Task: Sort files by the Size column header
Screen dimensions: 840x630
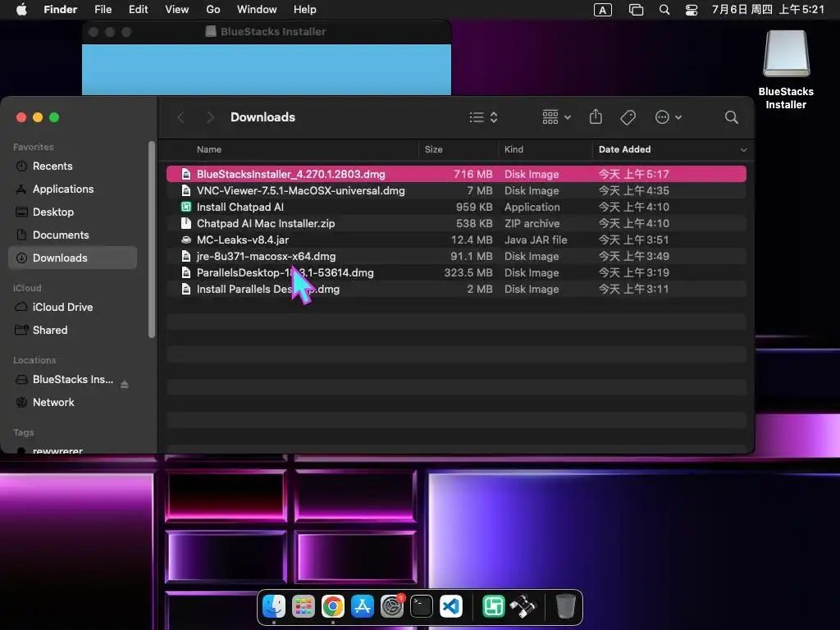Action: click(x=433, y=149)
